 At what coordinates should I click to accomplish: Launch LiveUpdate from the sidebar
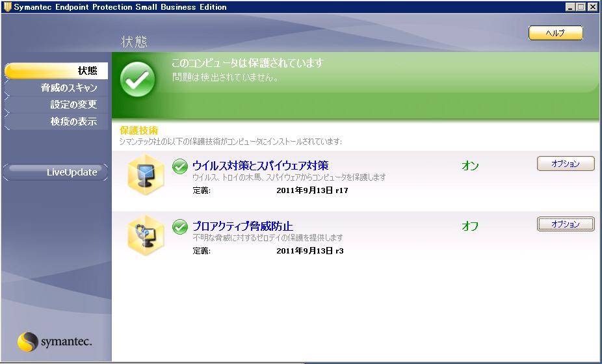[56, 172]
